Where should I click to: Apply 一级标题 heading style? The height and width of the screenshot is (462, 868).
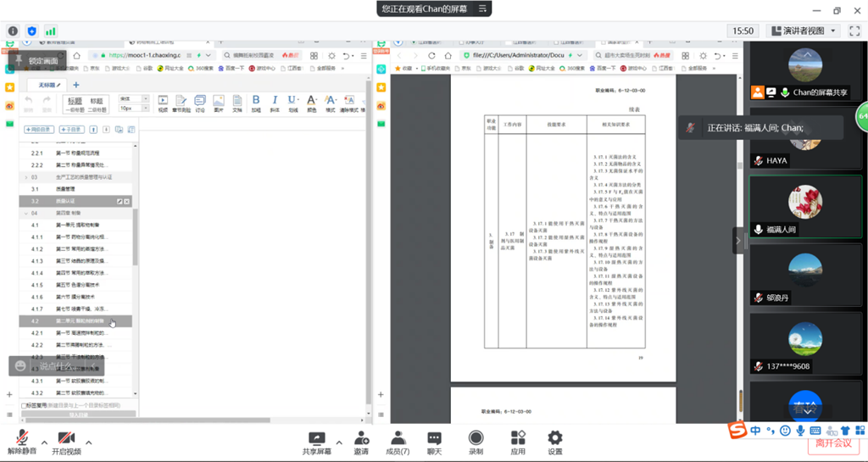75,104
